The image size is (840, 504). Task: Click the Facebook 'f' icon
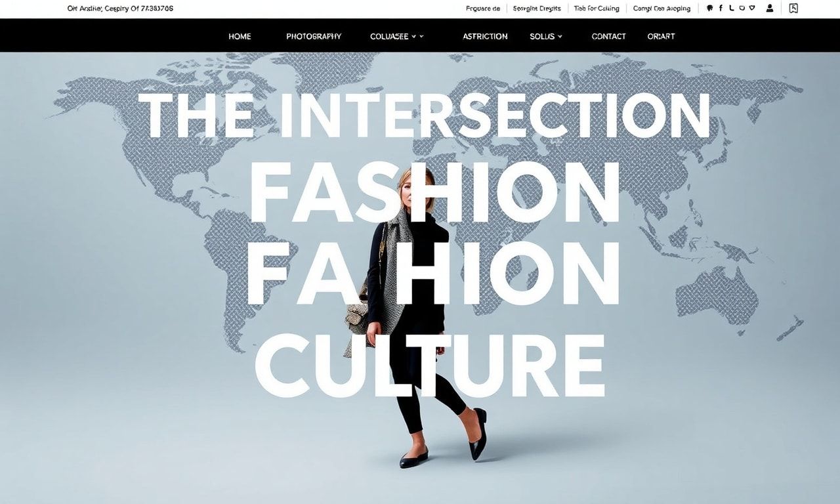721,9
